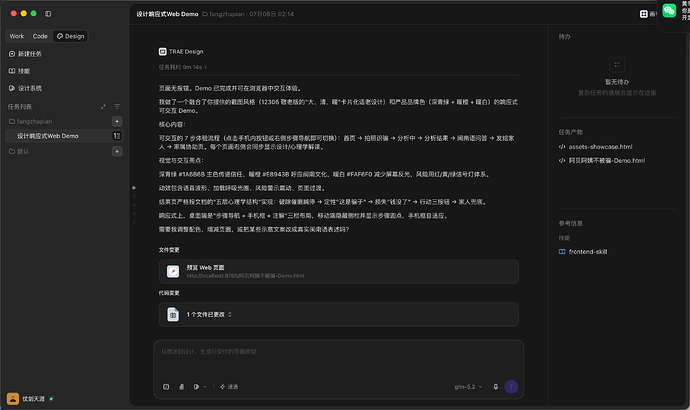Expand the fangzhapian folder

coord(30,121)
